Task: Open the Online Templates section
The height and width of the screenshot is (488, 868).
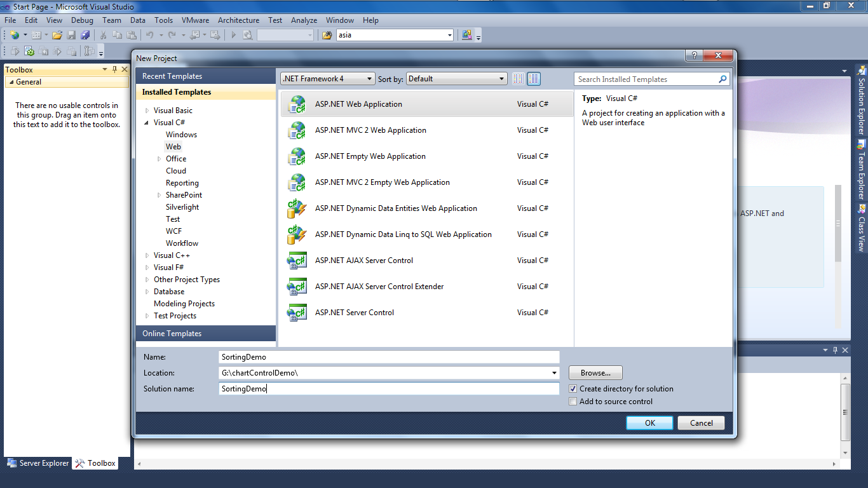Action: click(x=206, y=334)
